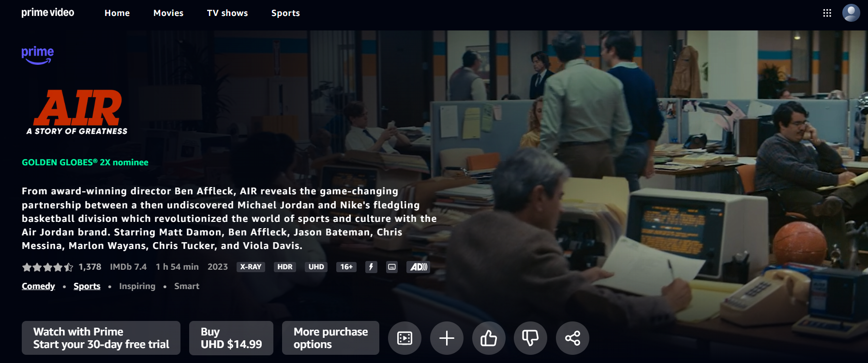Image resolution: width=868 pixels, height=363 pixels.
Task: Open the apps grid icon
Action: [x=827, y=13]
